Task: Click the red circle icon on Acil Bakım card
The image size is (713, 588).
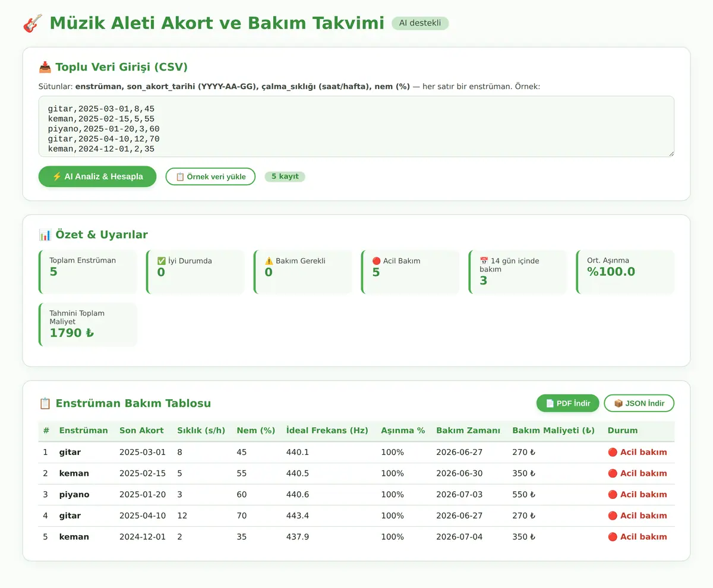Action: click(x=377, y=261)
